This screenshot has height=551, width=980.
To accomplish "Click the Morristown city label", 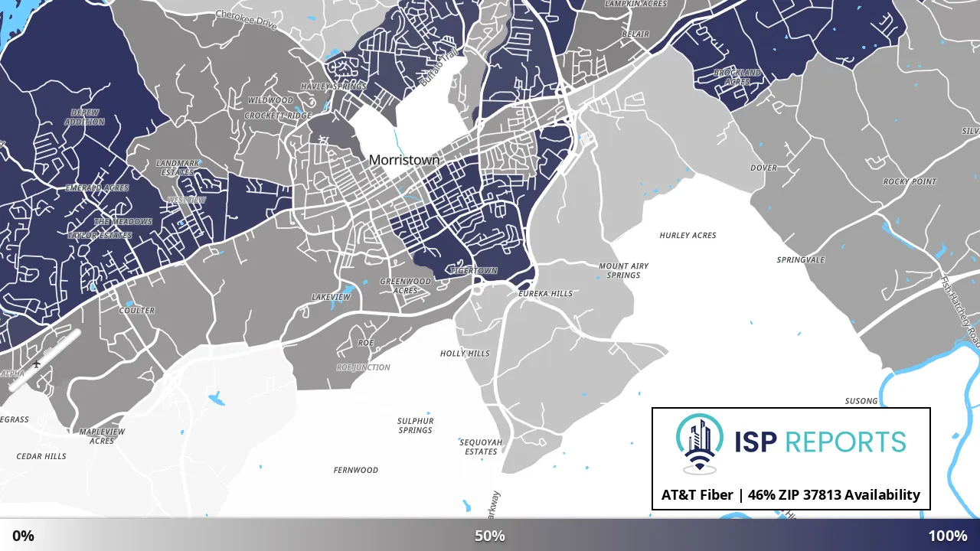I will [404, 160].
